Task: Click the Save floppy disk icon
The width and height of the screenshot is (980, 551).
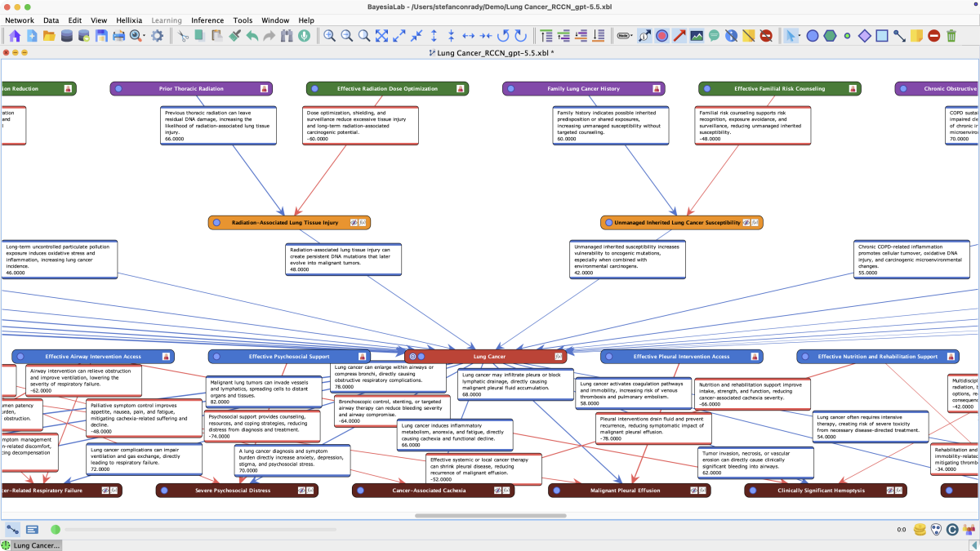Action: tap(101, 36)
